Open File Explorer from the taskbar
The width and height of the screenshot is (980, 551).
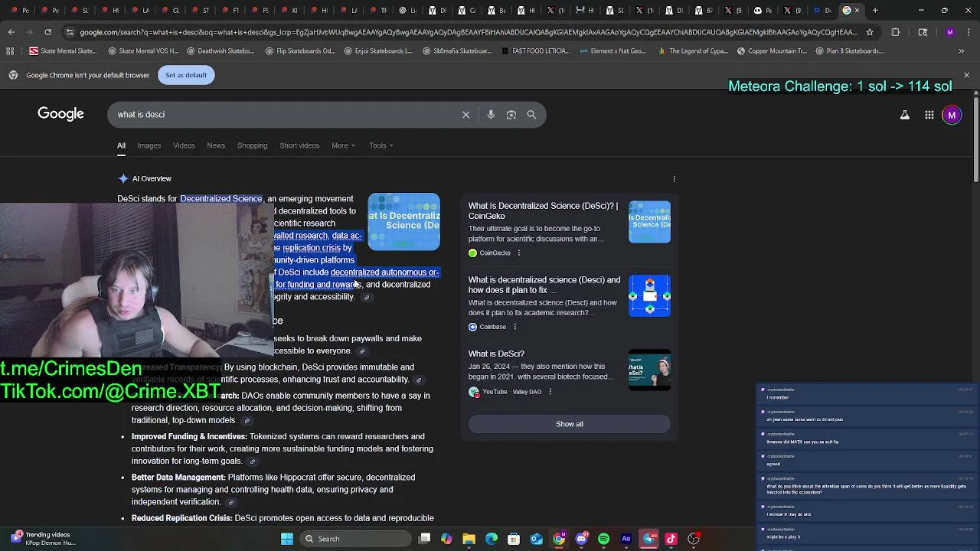coord(469,539)
